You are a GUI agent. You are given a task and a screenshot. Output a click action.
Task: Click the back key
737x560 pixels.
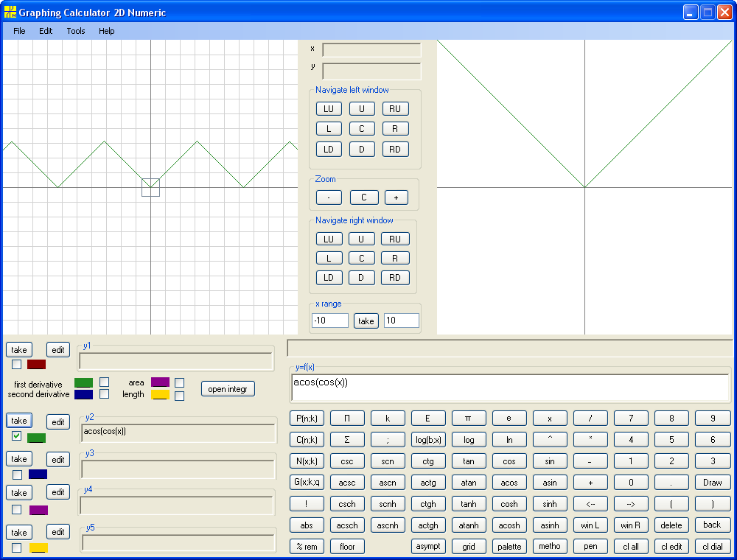click(x=713, y=525)
